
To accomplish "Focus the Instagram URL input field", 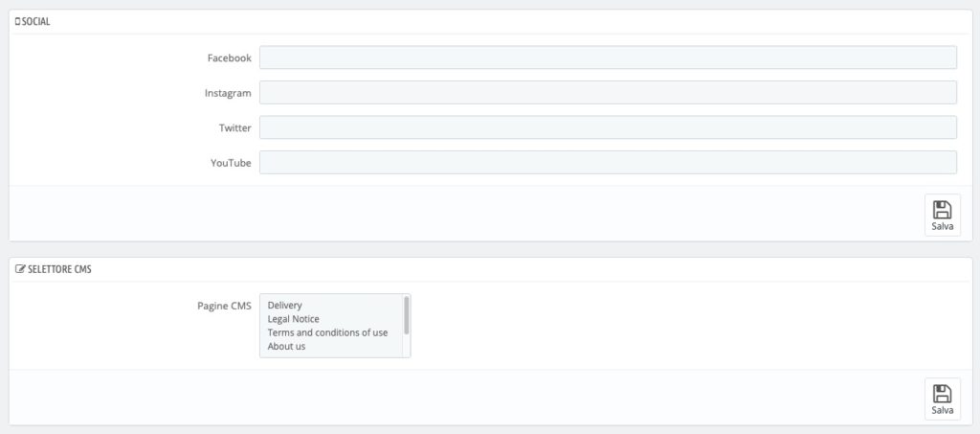I will pos(608,93).
